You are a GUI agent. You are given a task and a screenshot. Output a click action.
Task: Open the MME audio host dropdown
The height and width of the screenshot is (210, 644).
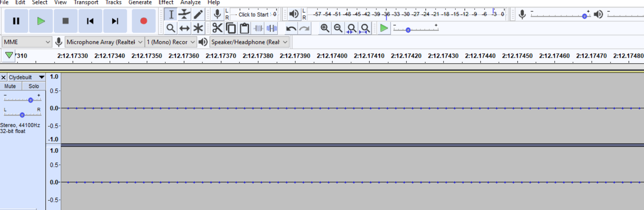click(x=27, y=42)
